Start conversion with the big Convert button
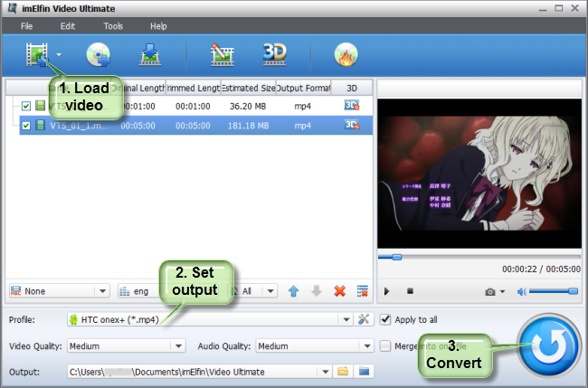Screen dimensions: 588x388 click(548, 345)
